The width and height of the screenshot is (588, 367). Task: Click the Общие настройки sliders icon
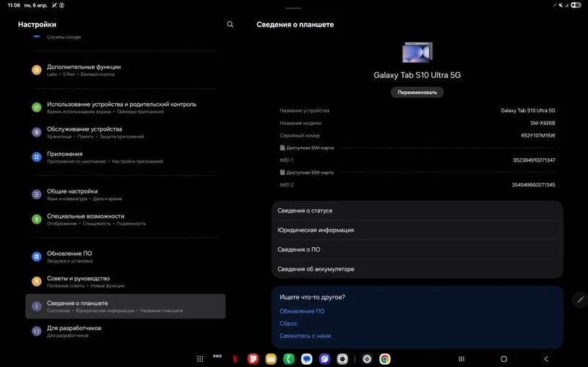coord(36,194)
